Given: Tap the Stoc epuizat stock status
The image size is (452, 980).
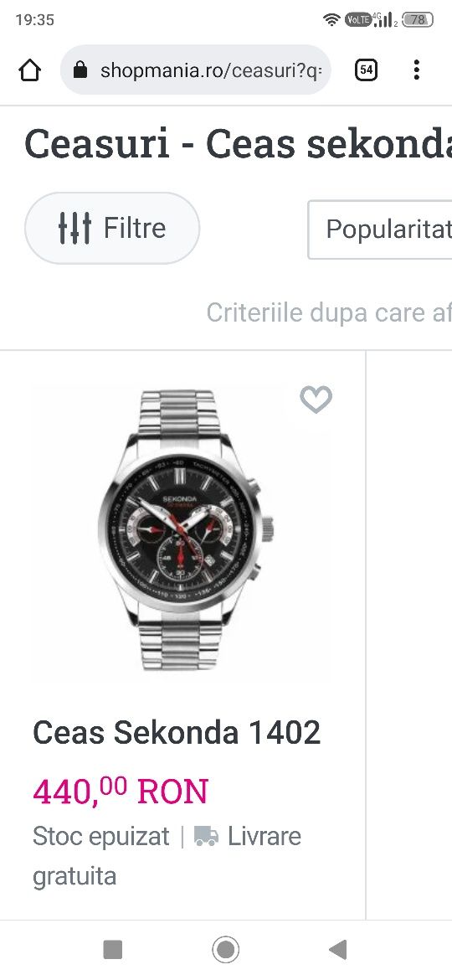Looking at the screenshot, I should pyautogui.click(x=101, y=836).
